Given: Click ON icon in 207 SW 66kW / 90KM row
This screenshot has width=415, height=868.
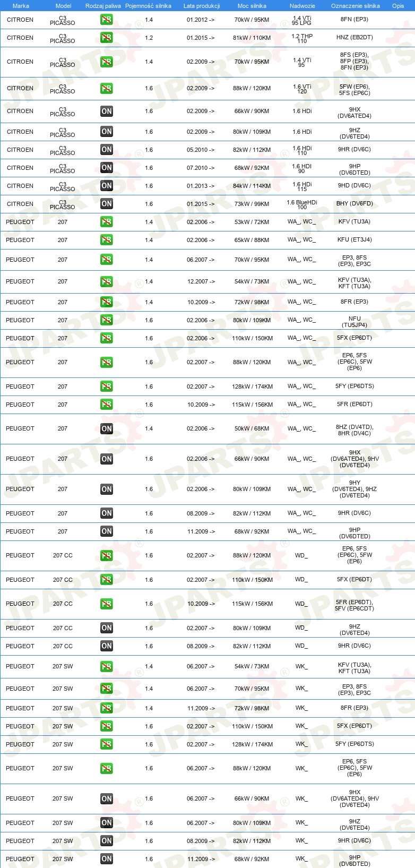Looking at the screenshot, I should 107,798.
